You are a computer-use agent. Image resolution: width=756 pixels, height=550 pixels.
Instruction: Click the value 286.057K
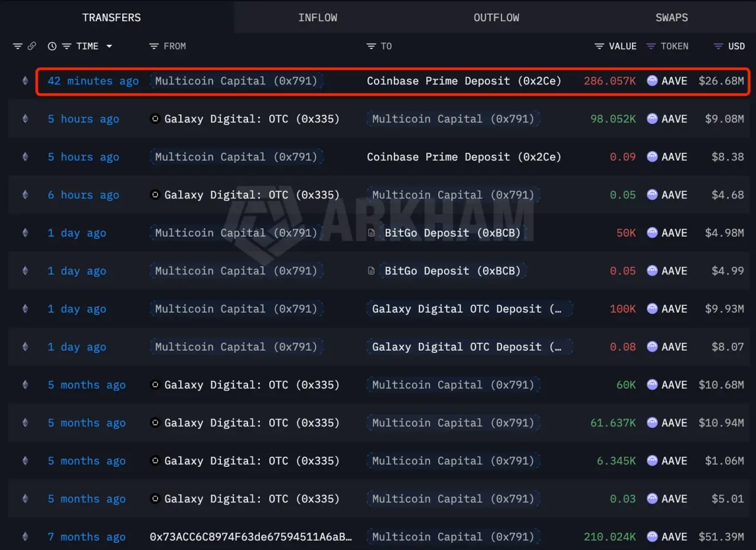coord(610,81)
